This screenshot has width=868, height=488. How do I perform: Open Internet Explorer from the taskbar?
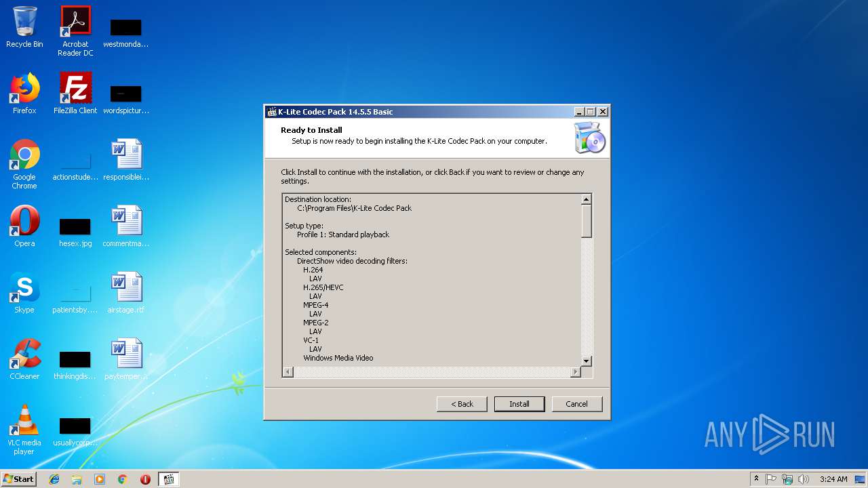(x=54, y=479)
